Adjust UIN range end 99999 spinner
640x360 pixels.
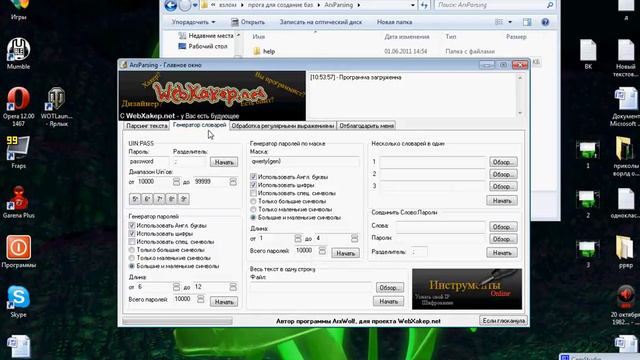pos(233,182)
